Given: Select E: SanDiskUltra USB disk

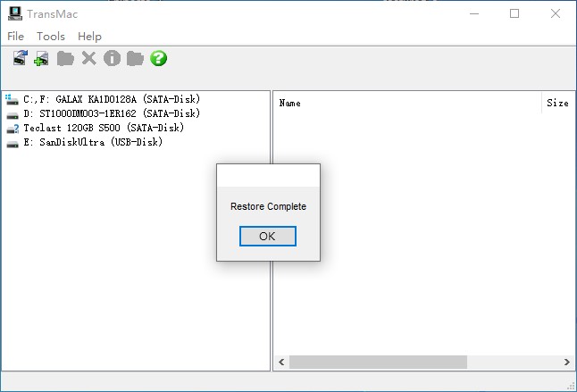Looking at the screenshot, I should (93, 142).
